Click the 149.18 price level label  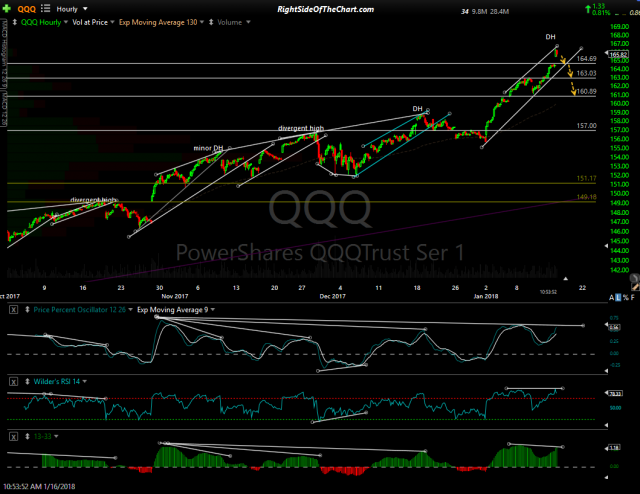pos(586,197)
